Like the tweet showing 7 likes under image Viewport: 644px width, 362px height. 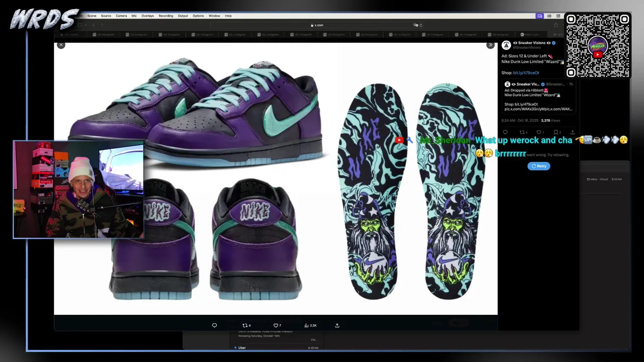277,325
